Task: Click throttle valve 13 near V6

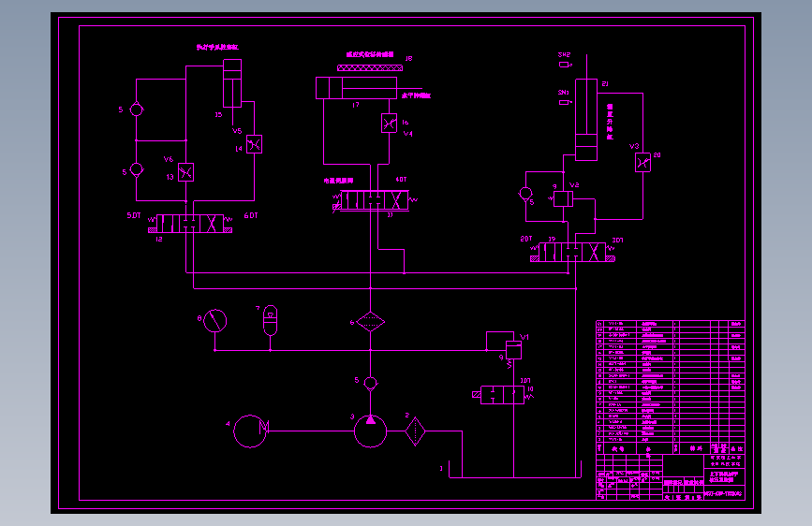Action: (x=186, y=172)
